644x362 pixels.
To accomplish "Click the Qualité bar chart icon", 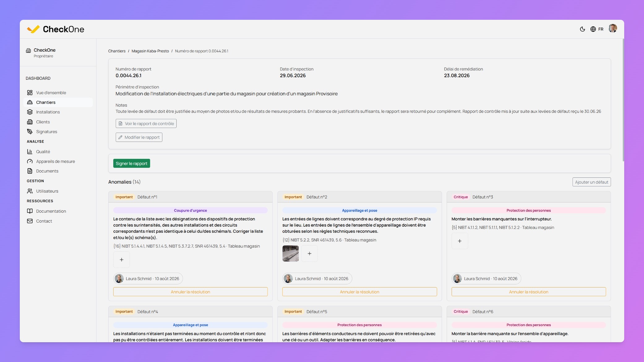I will click(x=30, y=151).
